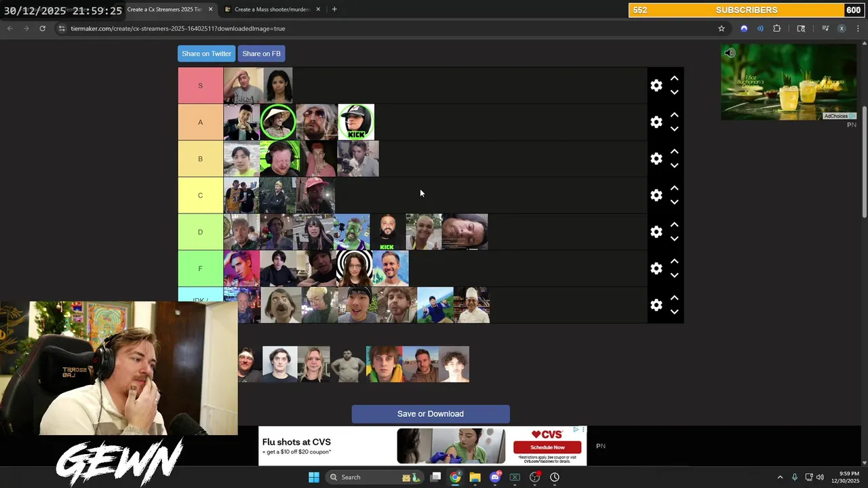Click Save or Download button

(x=431, y=414)
